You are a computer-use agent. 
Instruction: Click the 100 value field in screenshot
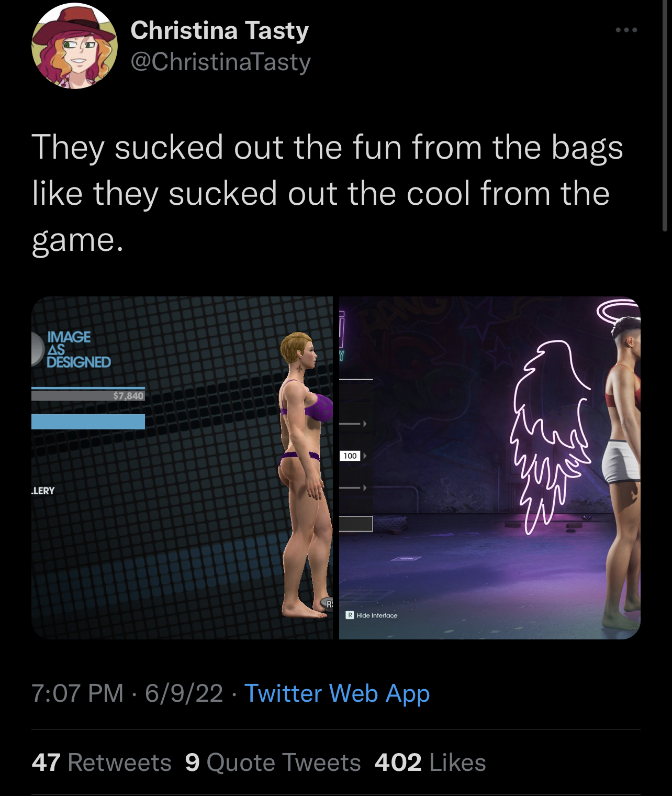tap(350, 456)
